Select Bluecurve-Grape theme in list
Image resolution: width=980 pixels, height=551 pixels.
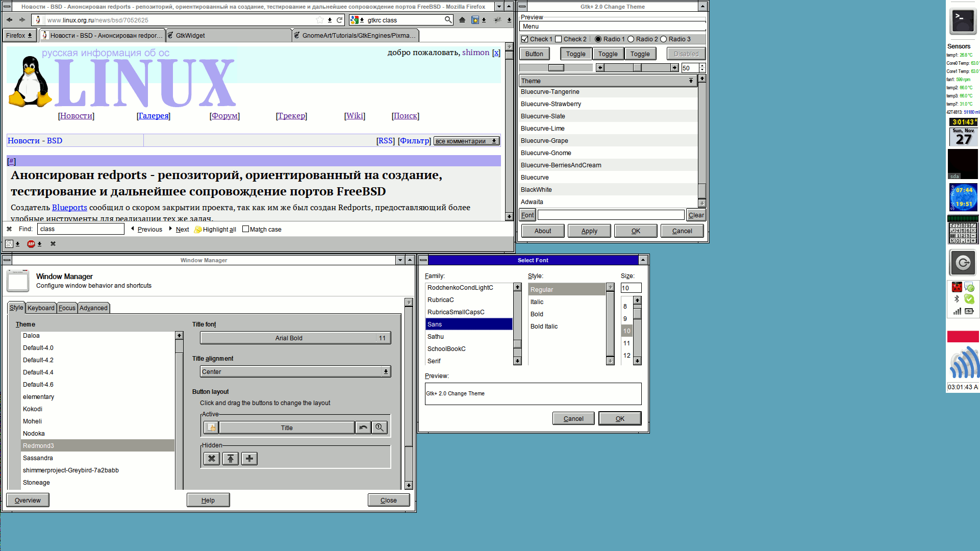click(608, 141)
